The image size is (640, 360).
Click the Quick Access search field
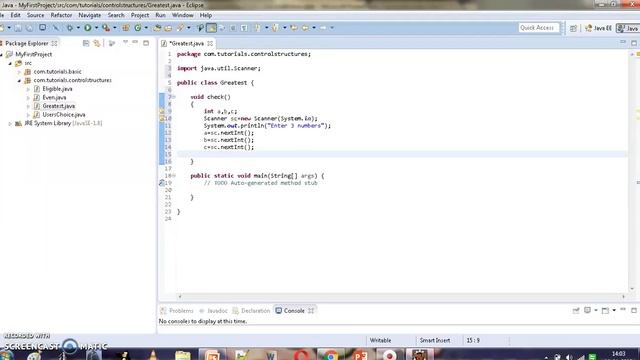click(x=539, y=28)
